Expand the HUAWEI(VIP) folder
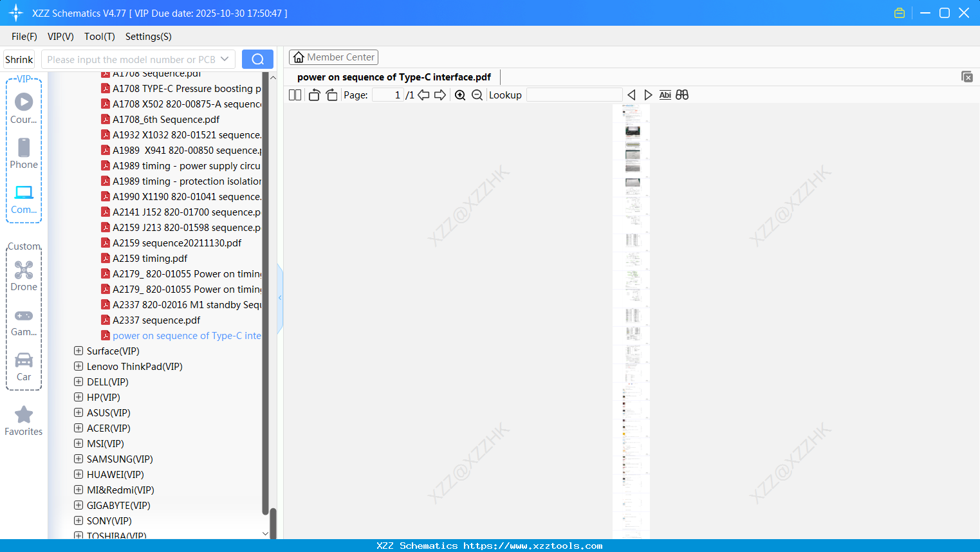Screen dimensions: 980x552 tap(79, 474)
